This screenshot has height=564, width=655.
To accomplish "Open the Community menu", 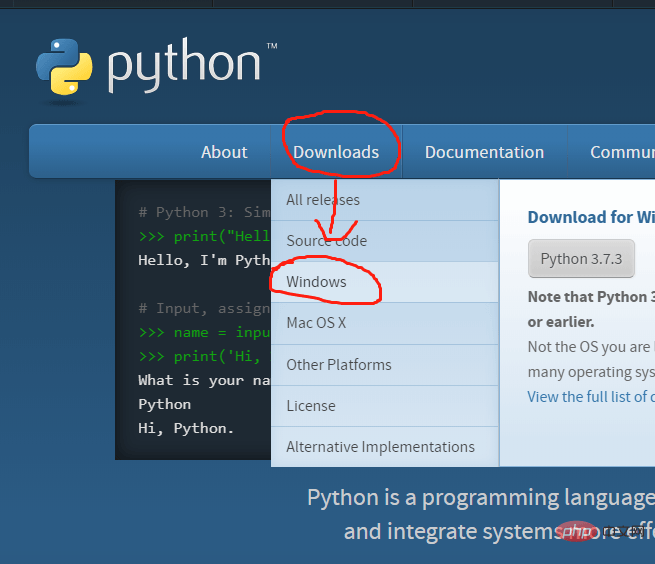I will point(622,152).
